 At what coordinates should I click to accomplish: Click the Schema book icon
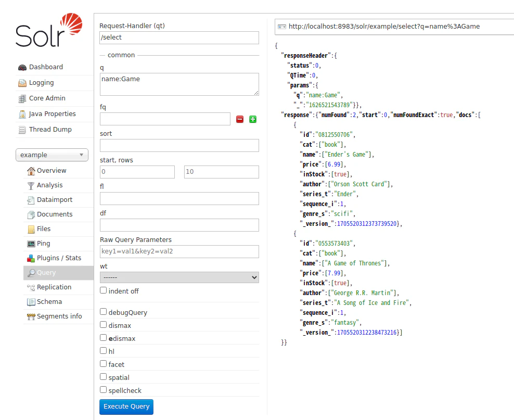(x=31, y=302)
